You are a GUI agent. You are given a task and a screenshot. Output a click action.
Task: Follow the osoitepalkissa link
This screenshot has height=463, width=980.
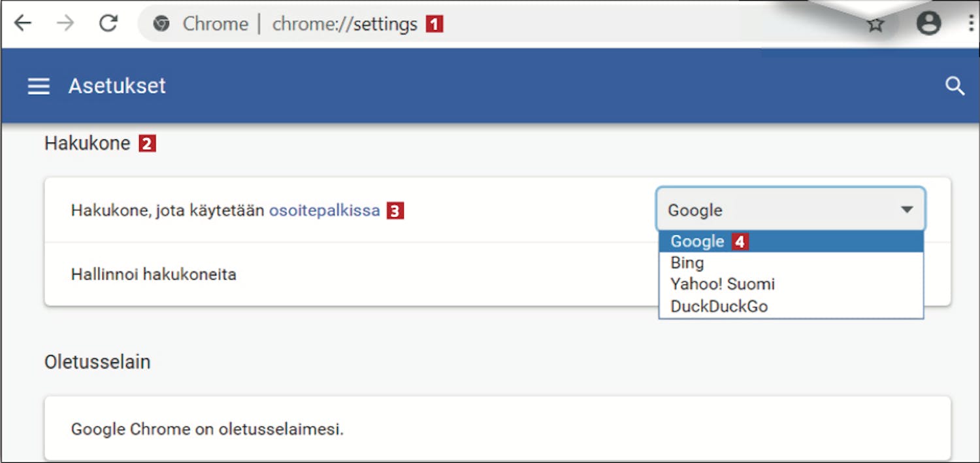(x=324, y=211)
